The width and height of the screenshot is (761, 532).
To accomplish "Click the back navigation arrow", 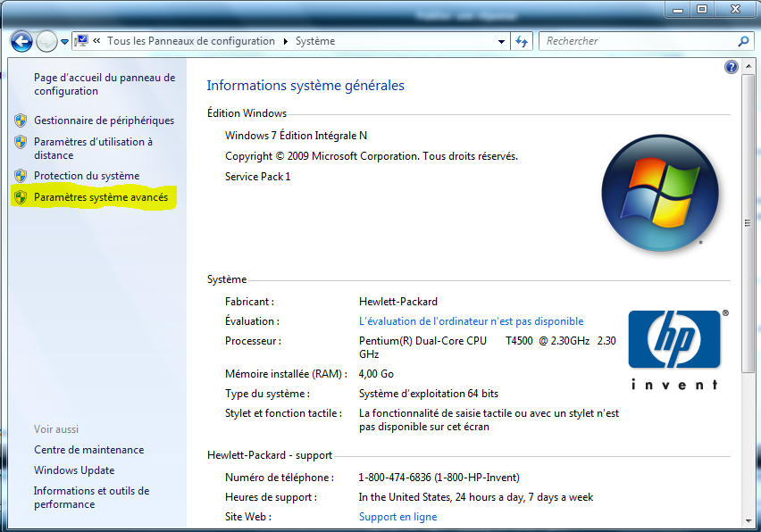I will [x=20, y=41].
